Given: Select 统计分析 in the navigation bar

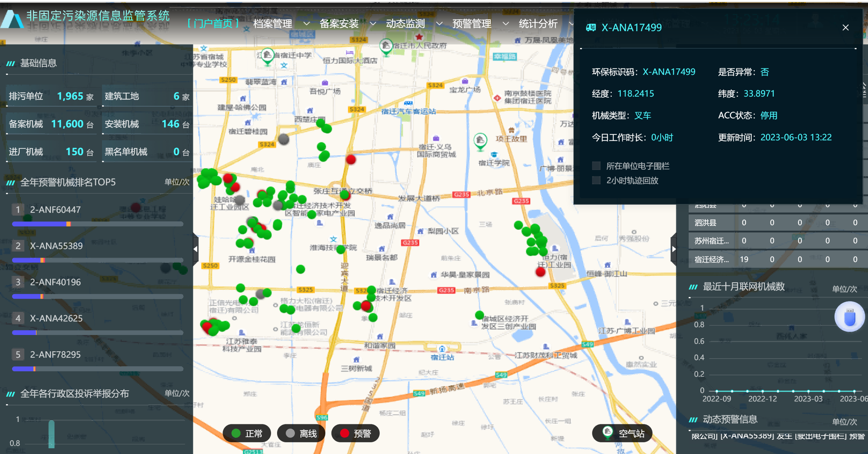Looking at the screenshot, I should pyautogui.click(x=539, y=24).
